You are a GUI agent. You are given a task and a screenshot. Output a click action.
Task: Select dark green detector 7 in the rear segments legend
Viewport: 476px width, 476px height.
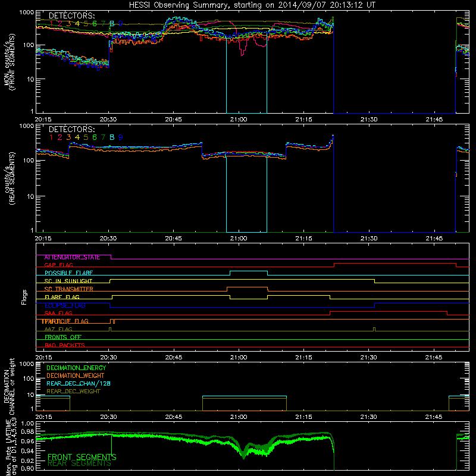103,137
